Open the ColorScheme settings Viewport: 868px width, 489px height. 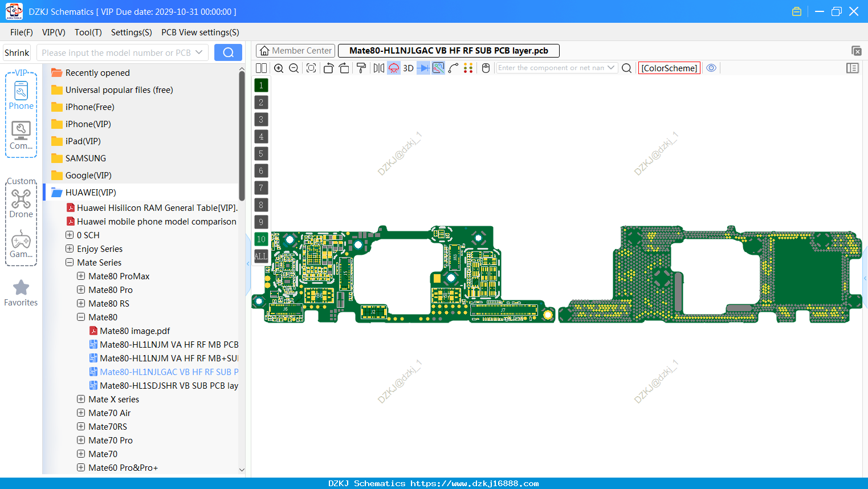point(669,68)
